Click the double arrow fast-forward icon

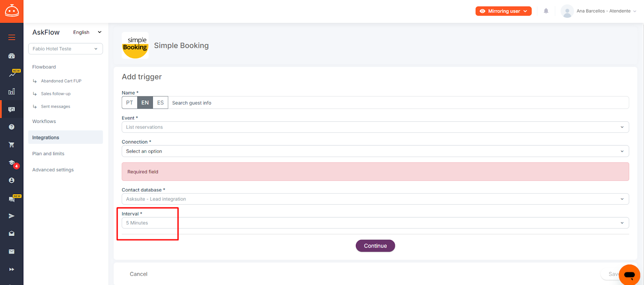coord(12,269)
